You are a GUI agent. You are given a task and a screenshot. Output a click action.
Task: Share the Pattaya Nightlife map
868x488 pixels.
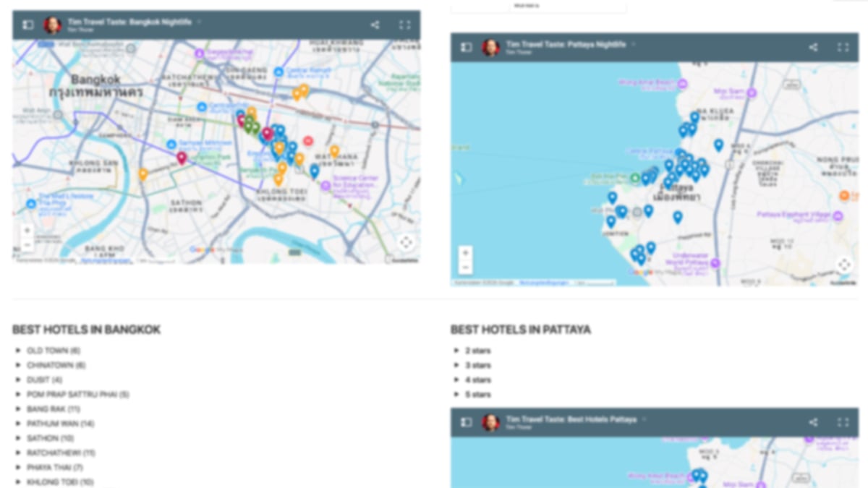[x=812, y=47]
